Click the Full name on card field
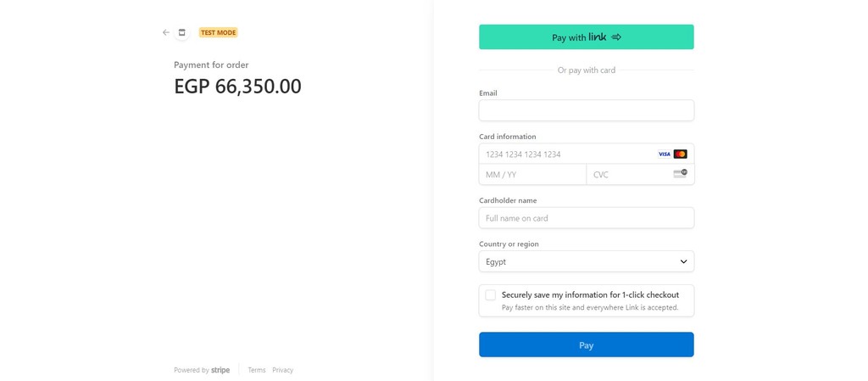This screenshot has height=381, width=868. pos(587,218)
